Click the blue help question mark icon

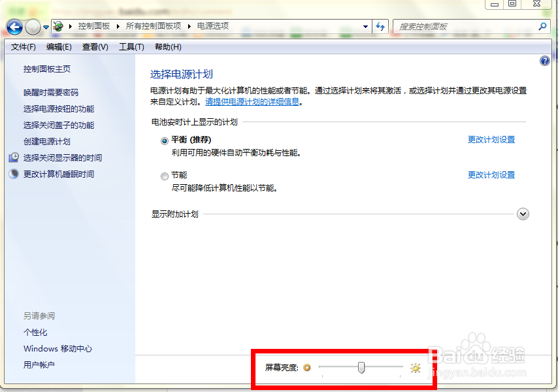[x=544, y=61]
